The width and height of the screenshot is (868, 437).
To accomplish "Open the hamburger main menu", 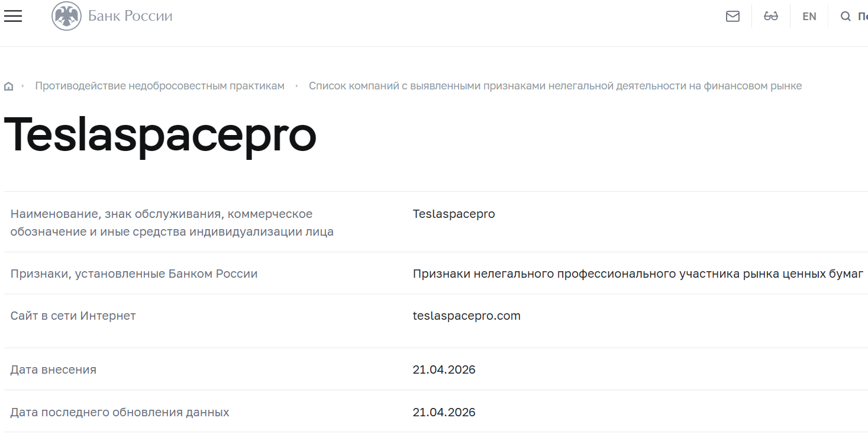I will pyautogui.click(x=12, y=16).
